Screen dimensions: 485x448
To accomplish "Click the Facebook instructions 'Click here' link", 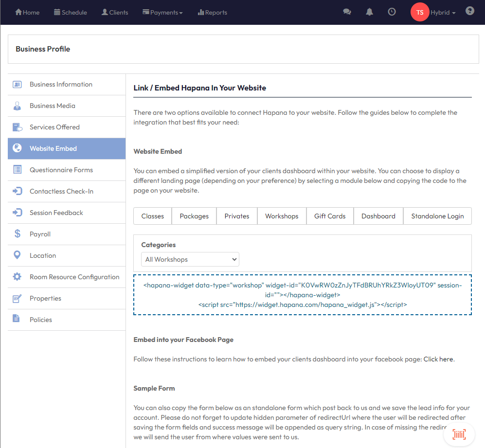I will [x=437, y=359].
